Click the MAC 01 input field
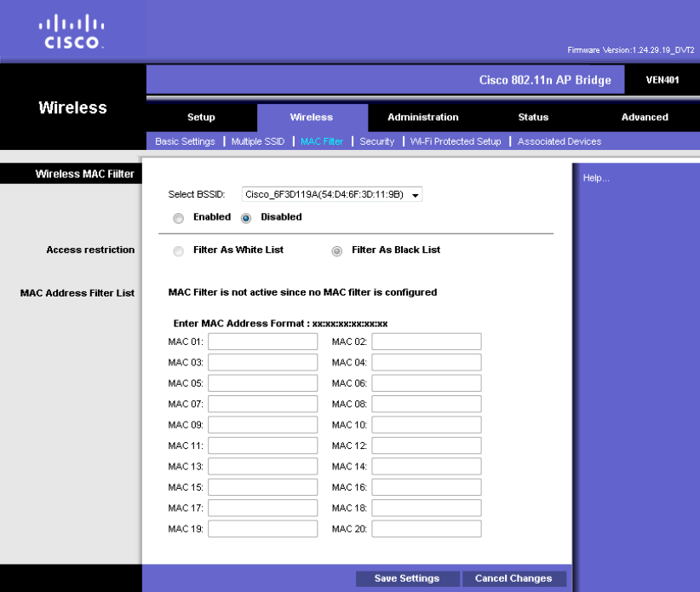 (x=263, y=342)
